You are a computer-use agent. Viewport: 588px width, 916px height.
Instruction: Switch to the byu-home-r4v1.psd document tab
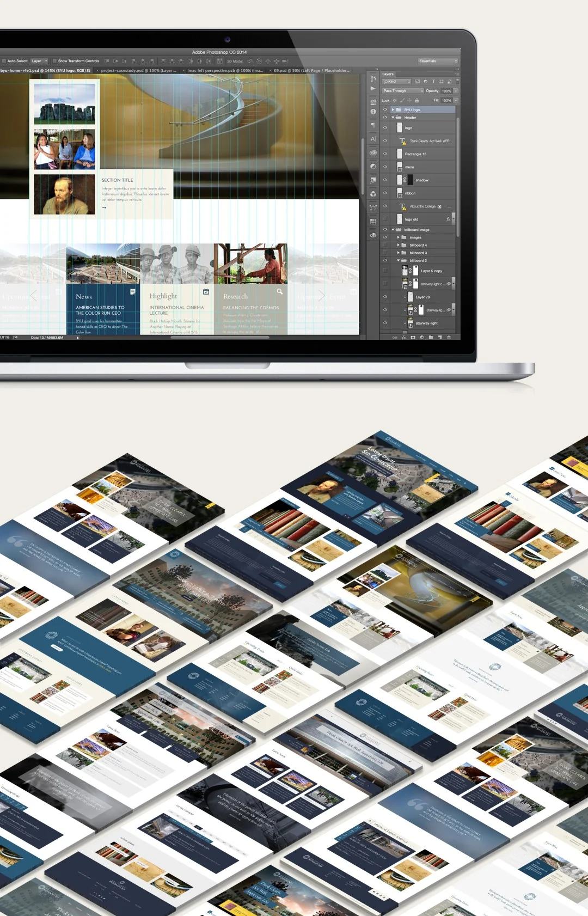coord(45,70)
